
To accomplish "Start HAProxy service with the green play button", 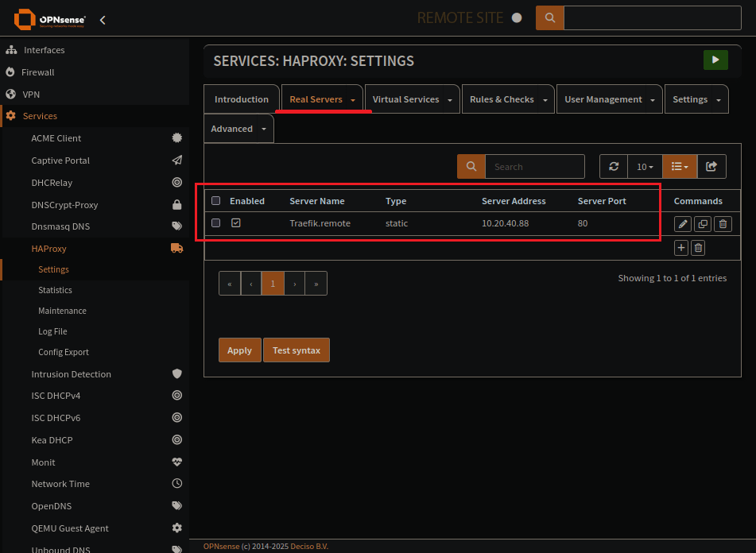I will [715, 60].
